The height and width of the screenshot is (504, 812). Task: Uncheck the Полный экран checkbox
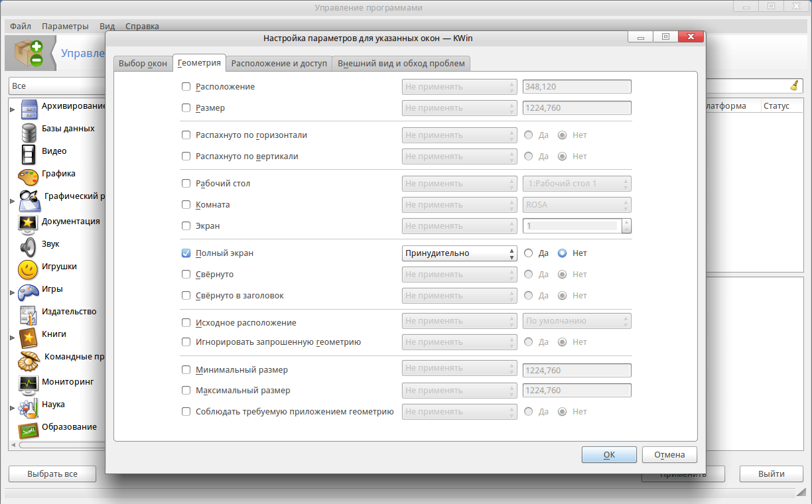(x=186, y=253)
